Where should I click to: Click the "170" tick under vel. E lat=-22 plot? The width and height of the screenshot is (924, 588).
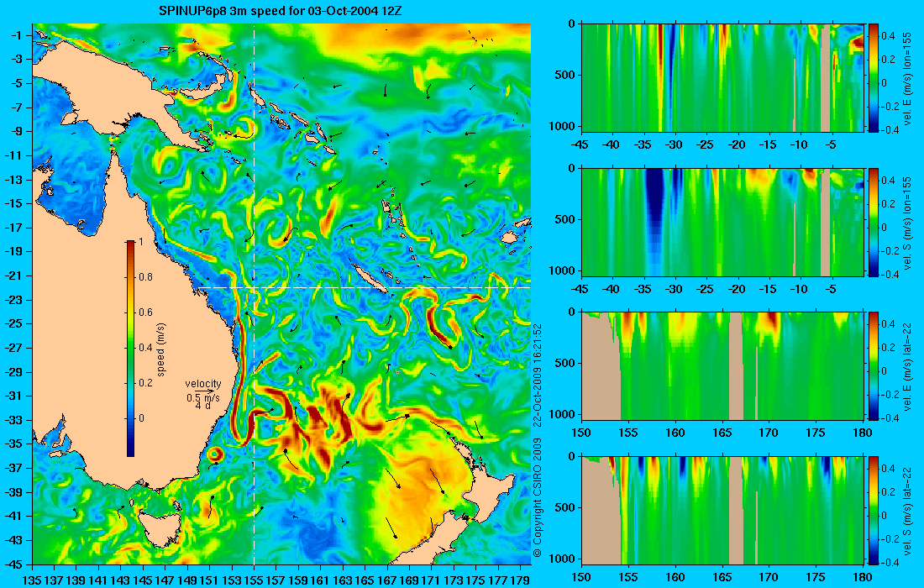tap(769, 433)
